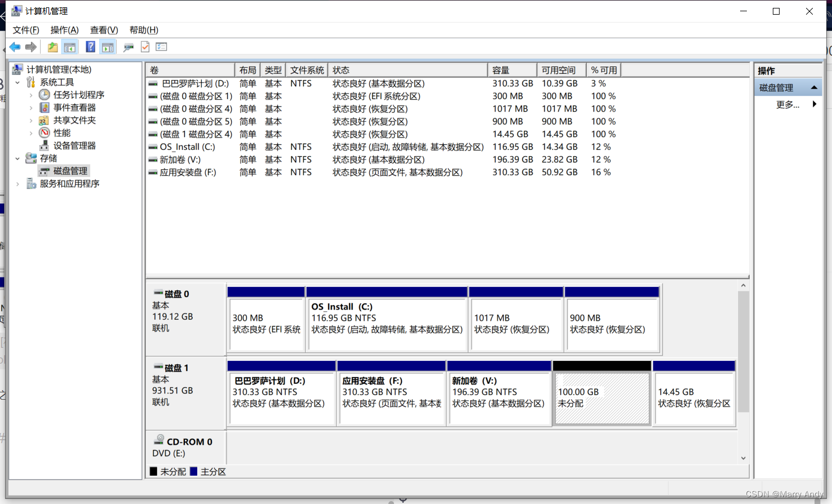Image resolution: width=832 pixels, height=504 pixels.
Task: Expand the 更多... submenu arrow in Actions
Action: point(814,104)
